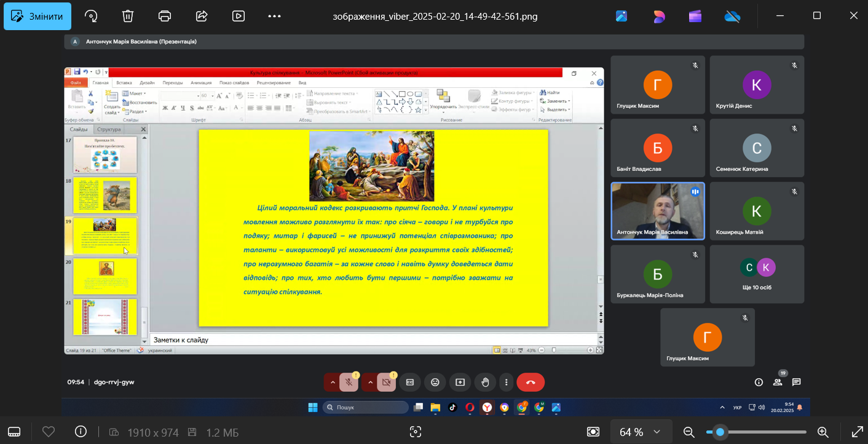Click the Заметки к слайду notes field
Screen dimensions: 868x444
pyautogui.click(x=373, y=339)
